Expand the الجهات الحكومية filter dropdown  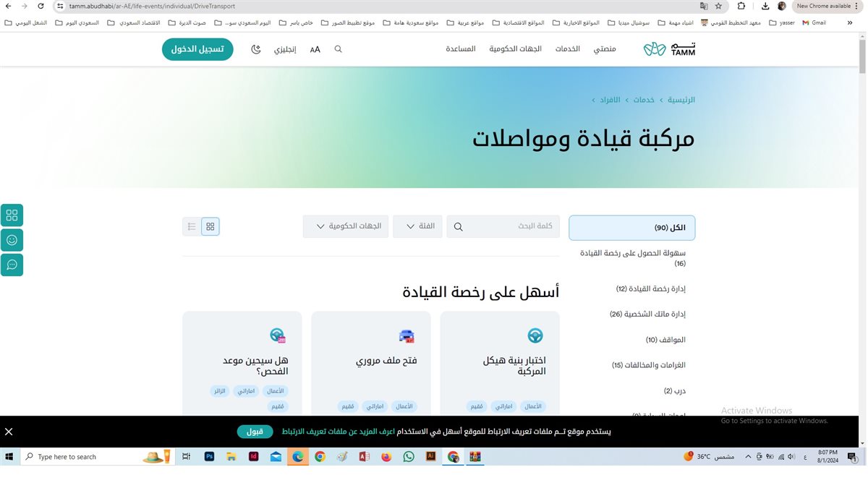click(346, 226)
